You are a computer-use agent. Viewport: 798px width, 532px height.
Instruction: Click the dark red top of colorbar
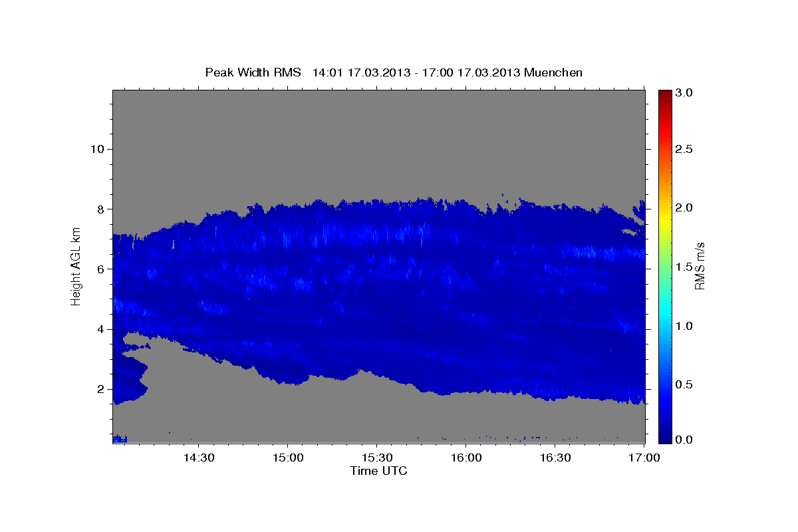click(664, 94)
